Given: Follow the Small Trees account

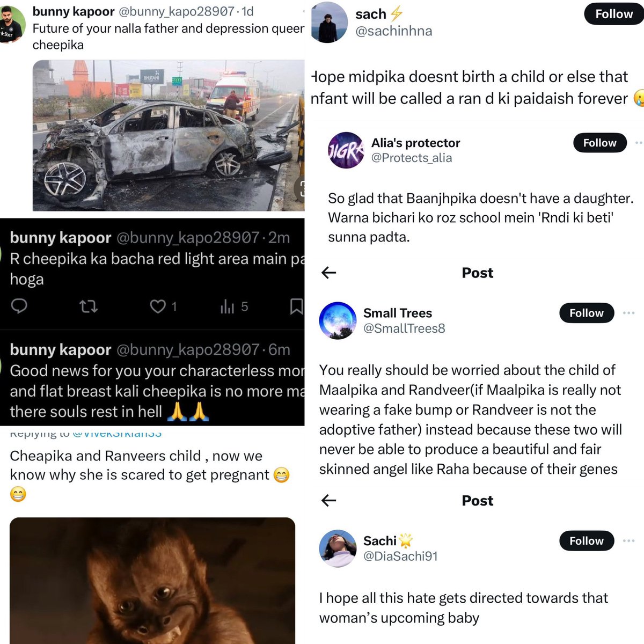Looking at the screenshot, I should 587,313.
